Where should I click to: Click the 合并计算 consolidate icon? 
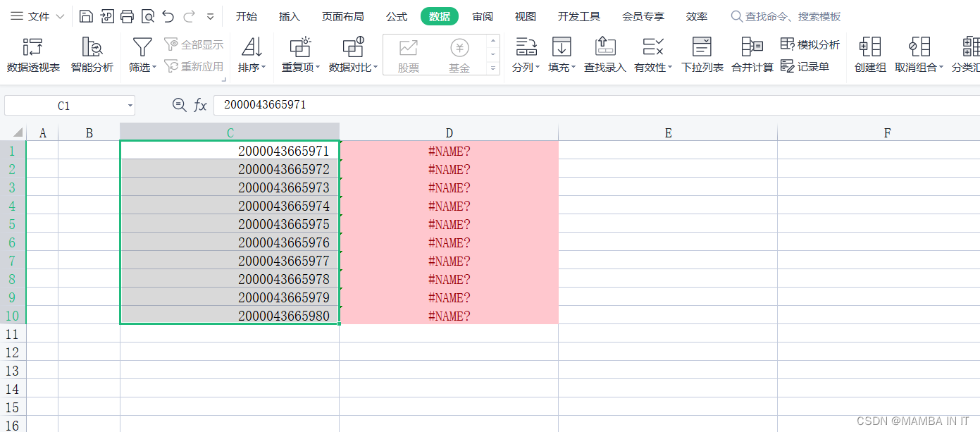click(x=752, y=47)
